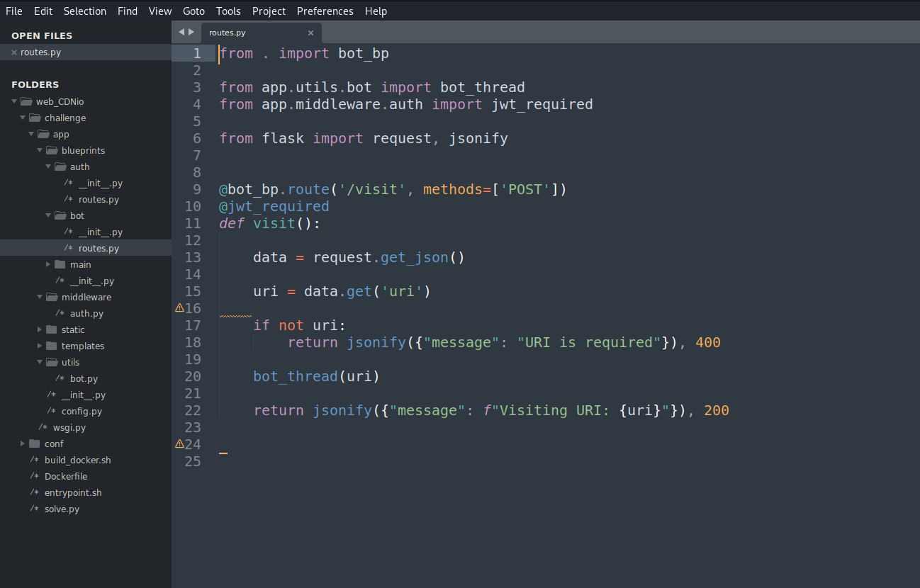Screen dimensions: 920x588
Task: Close routes.py in Open Files list
Action: [14, 52]
